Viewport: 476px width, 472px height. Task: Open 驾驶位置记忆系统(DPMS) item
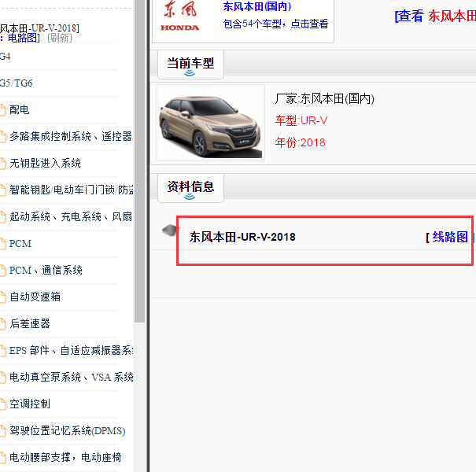tap(68, 430)
